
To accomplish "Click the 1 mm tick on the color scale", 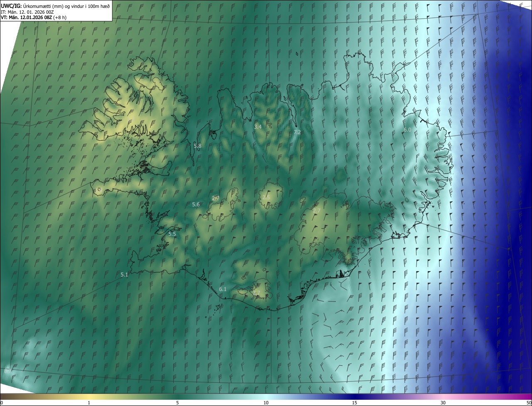I will pos(89,403).
